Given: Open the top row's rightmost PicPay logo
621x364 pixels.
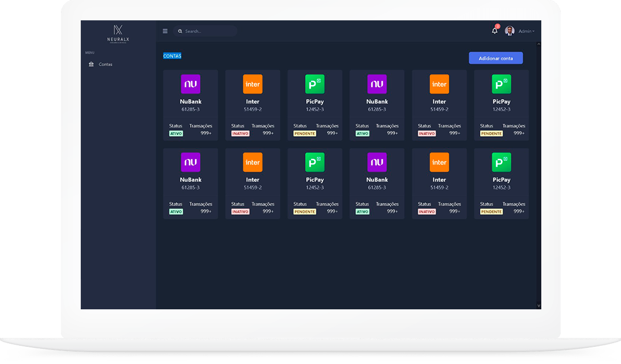Looking at the screenshot, I should click(x=501, y=84).
